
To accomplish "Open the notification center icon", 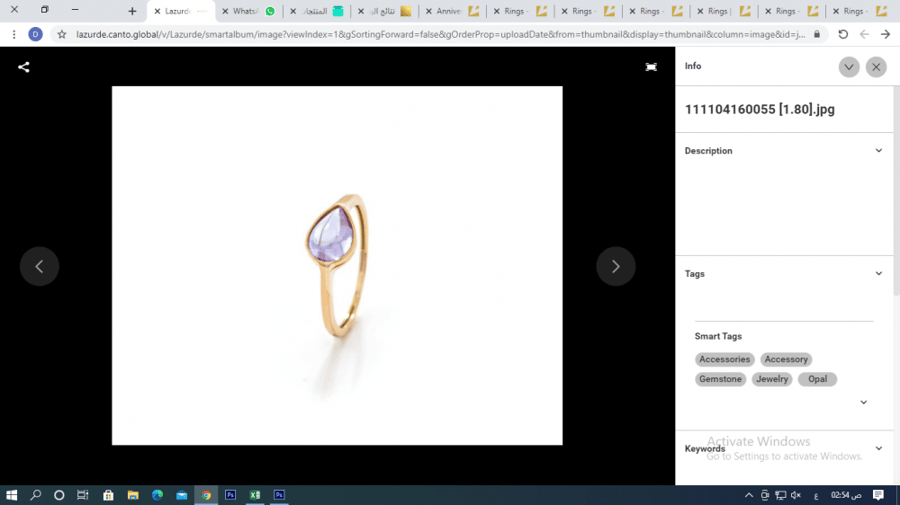I will tap(878, 495).
